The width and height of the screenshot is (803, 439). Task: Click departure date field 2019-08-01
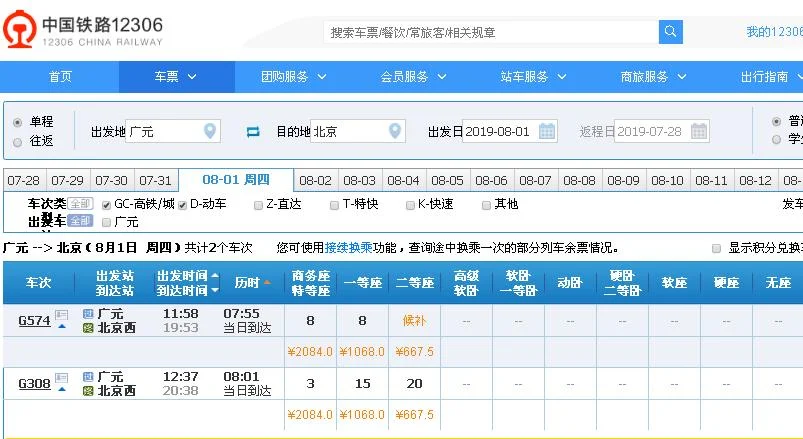point(510,132)
